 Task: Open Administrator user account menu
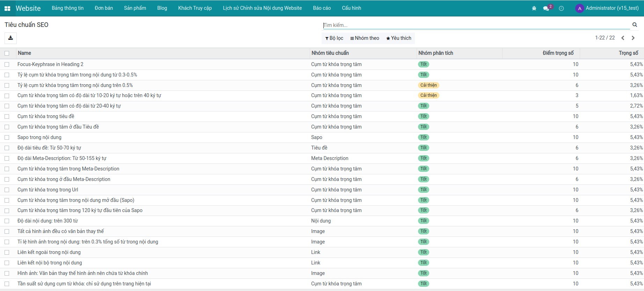607,8
